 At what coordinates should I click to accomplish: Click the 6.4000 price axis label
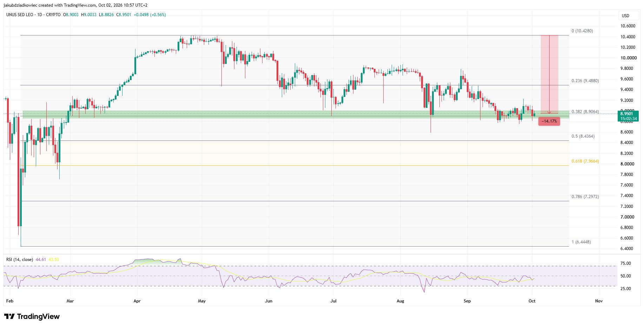pyautogui.click(x=627, y=249)
